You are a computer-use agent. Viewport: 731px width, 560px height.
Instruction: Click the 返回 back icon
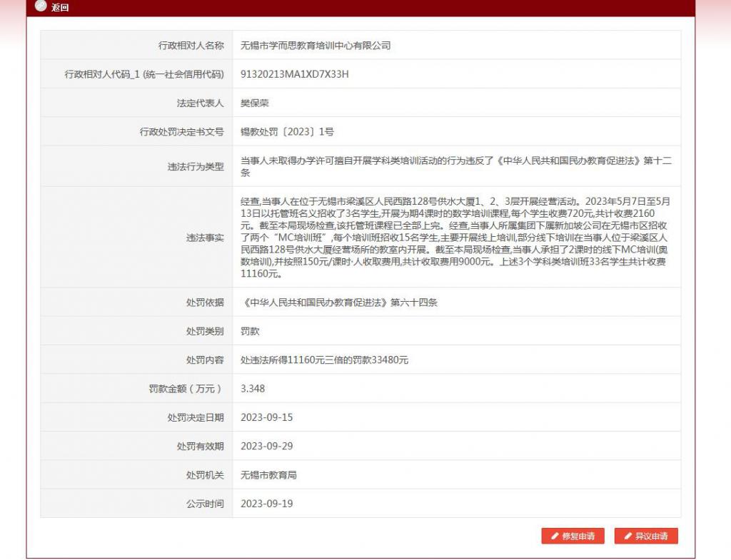pyautogui.click(x=41, y=6)
